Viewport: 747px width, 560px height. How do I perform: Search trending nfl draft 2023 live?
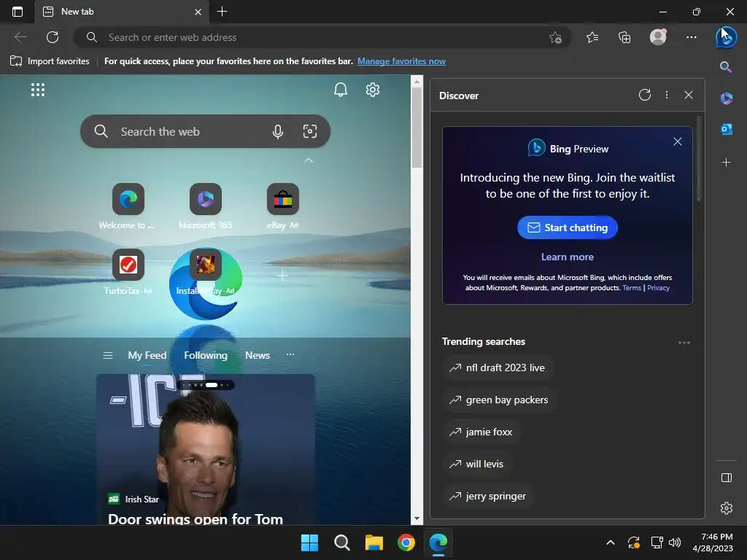[498, 367]
